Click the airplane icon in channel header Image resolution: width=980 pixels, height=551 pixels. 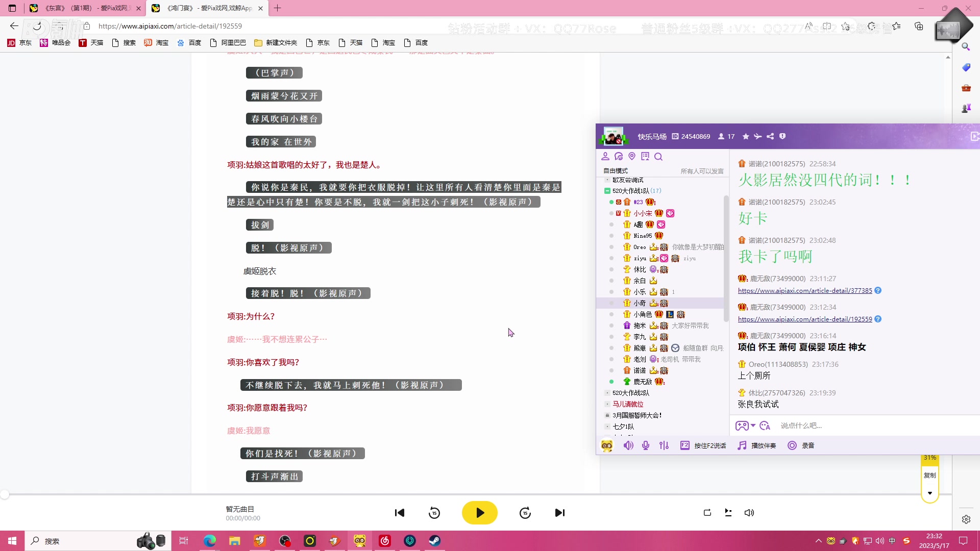point(758,136)
